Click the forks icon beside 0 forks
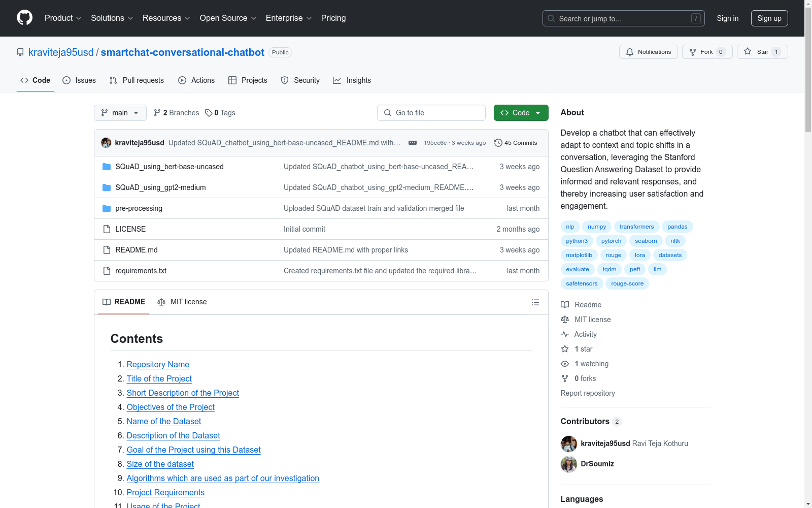Viewport: 812px width, 508px height. [x=565, y=378]
